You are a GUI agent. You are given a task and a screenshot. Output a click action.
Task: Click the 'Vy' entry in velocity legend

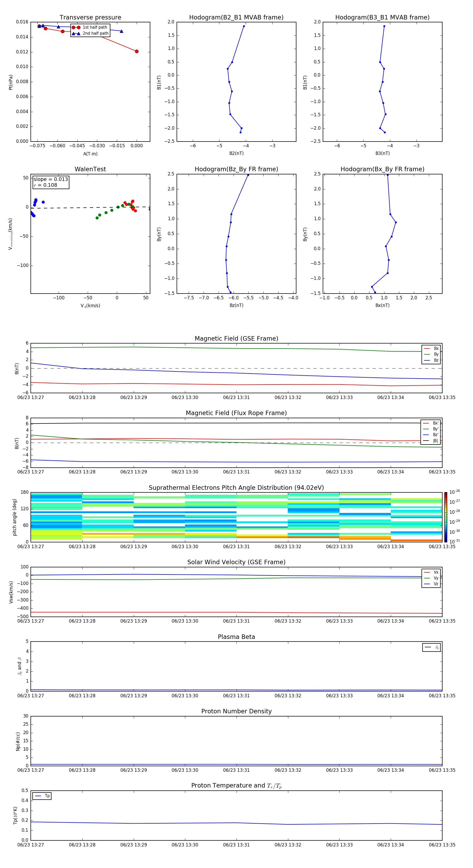pyautogui.click(x=431, y=578)
